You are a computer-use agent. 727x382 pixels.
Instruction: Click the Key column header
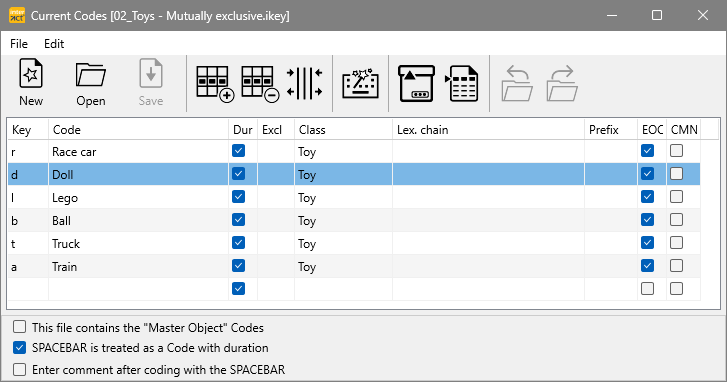tap(28, 129)
